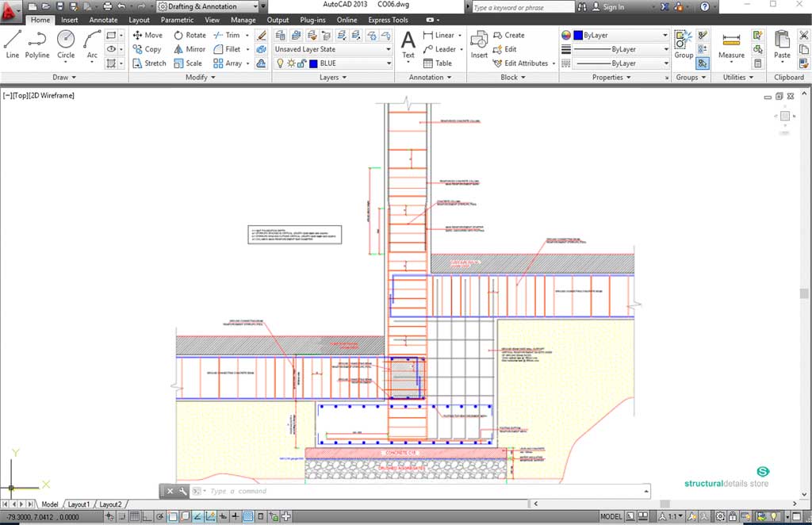
Task: Click the Sign In link in title bar
Action: click(615, 6)
